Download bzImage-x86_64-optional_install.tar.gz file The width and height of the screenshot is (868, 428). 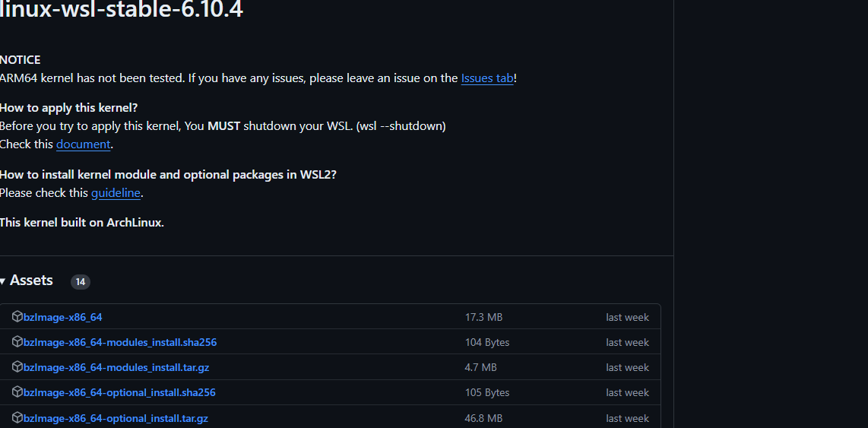pos(116,418)
